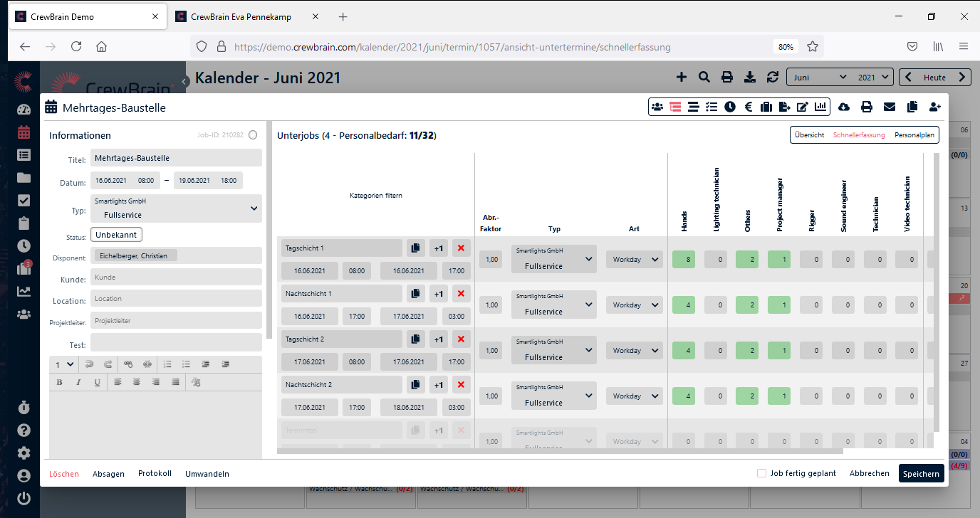The width and height of the screenshot is (980, 518).
Task: Open the statistics bar chart icon
Action: tap(821, 107)
